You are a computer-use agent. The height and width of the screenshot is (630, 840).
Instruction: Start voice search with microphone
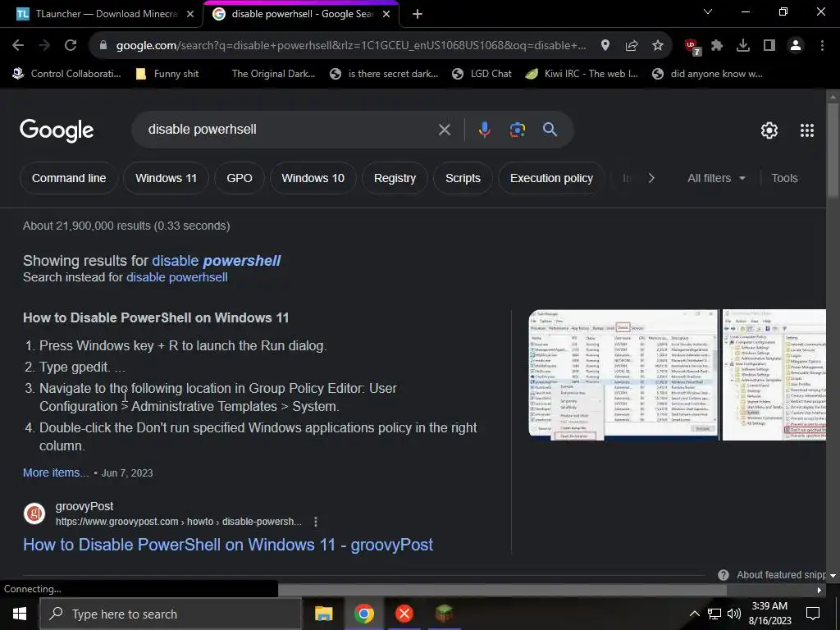tap(484, 130)
